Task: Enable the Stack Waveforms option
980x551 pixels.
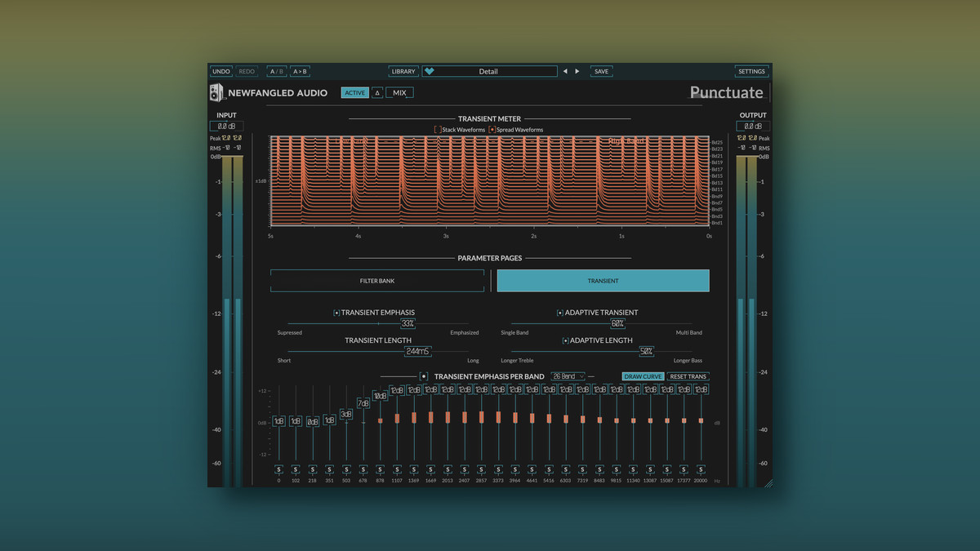Action: (438, 130)
